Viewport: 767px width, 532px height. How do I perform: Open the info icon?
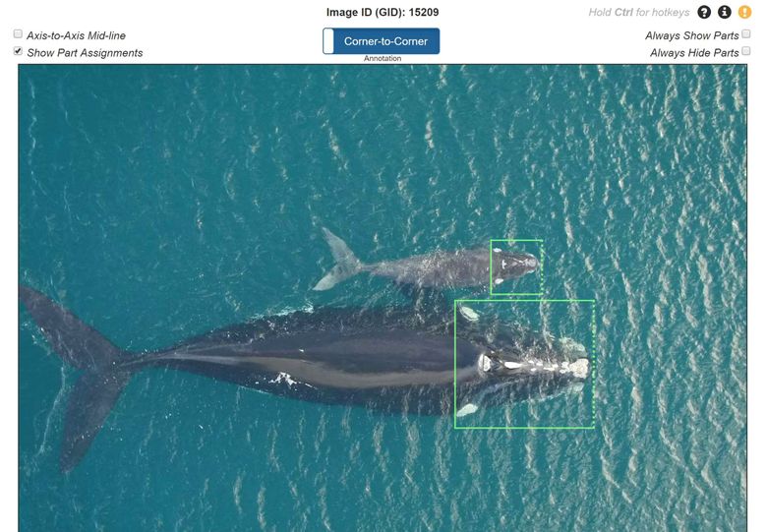click(x=725, y=12)
